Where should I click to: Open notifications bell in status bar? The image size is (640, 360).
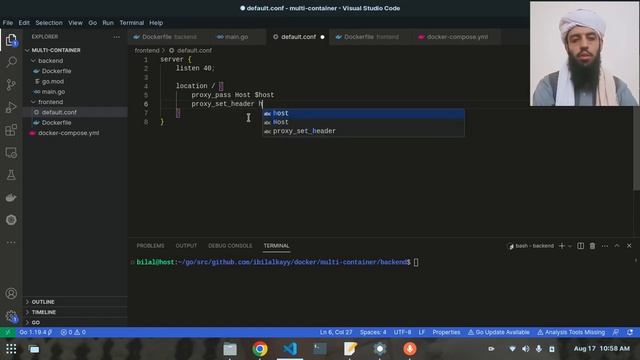[630, 332]
